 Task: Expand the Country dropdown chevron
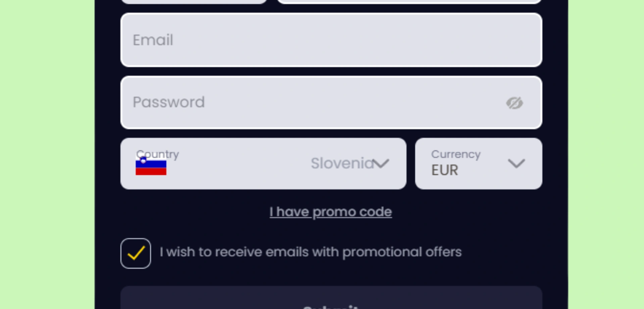[x=382, y=164]
